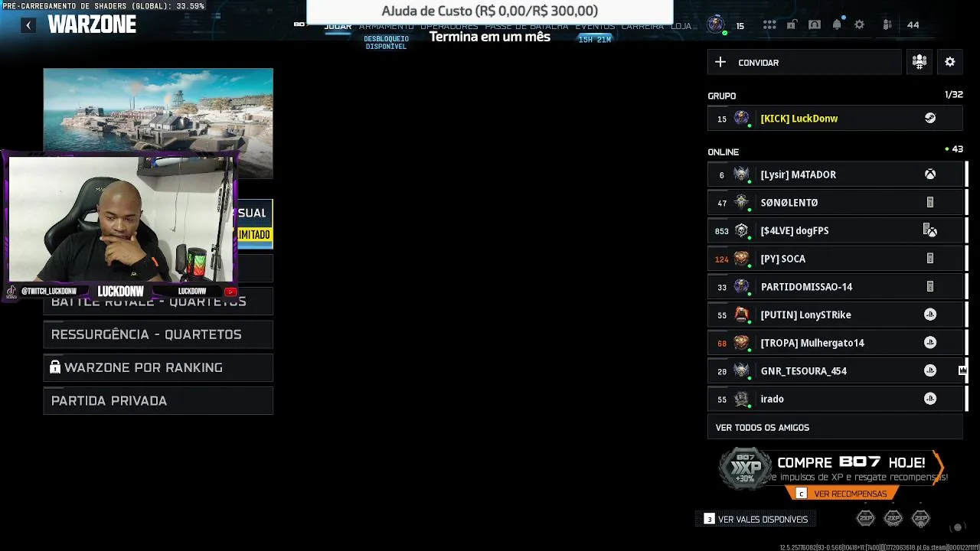Viewport: 980px width, 551px height.
Task: Click the first 2XP token icon
Action: pyautogui.click(x=865, y=519)
